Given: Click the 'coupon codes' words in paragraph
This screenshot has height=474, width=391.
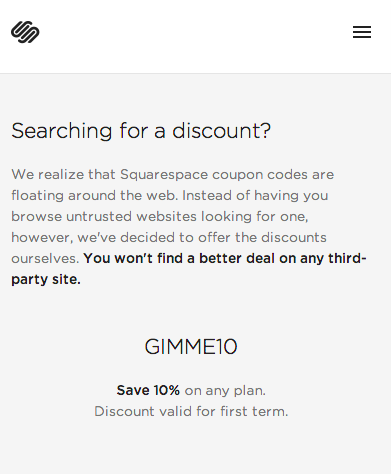Looking at the screenshot, I should (x=260, y=175).
